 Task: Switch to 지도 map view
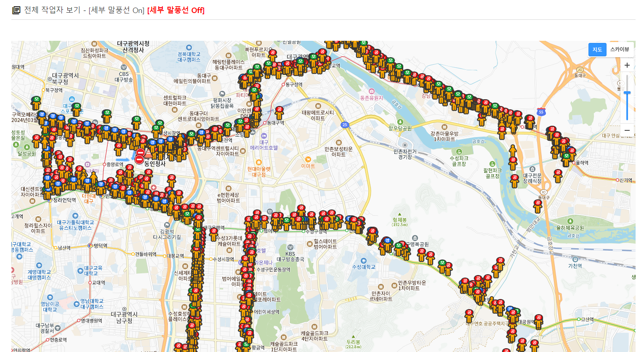(x=597, y=50)
